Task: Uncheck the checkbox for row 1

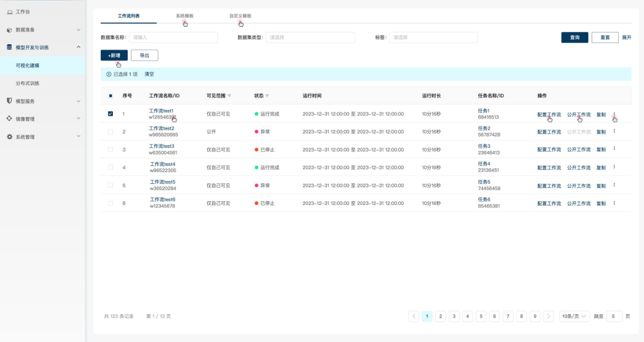Action: point(110,114)
